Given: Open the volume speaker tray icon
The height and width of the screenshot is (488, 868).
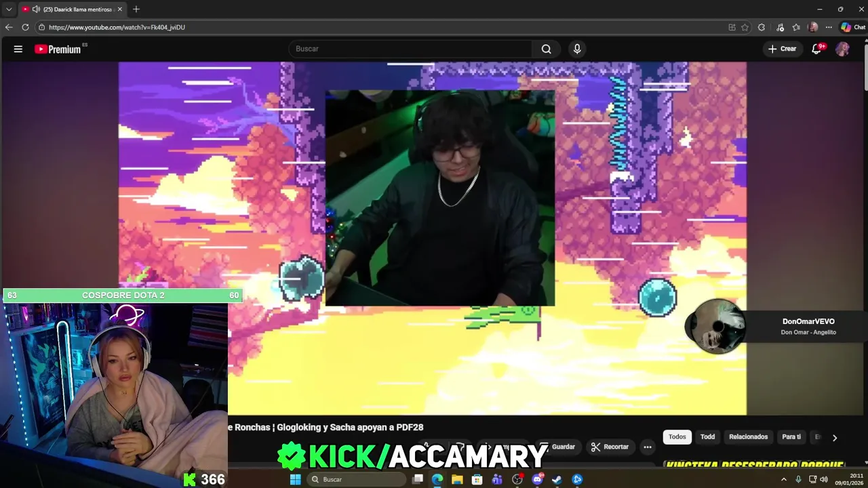Looking at the screenshot, I should pyautogui.click(x=824, y=479).
